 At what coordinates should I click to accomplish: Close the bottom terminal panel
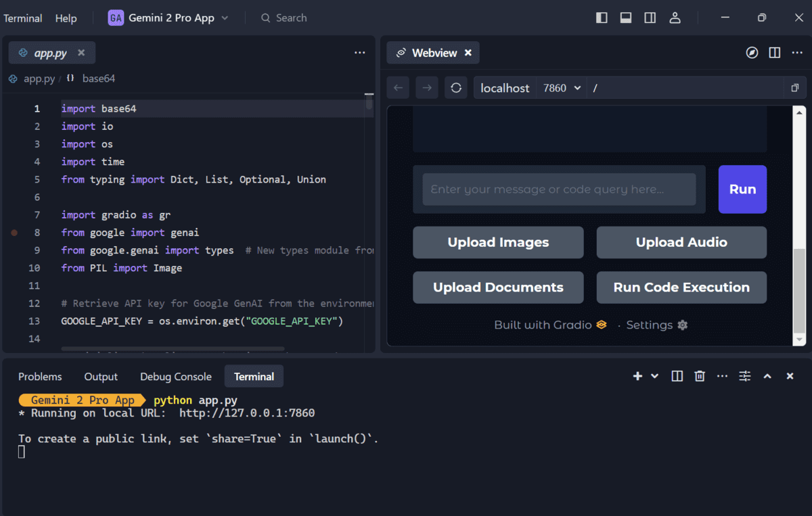click(x=790, y=376)
